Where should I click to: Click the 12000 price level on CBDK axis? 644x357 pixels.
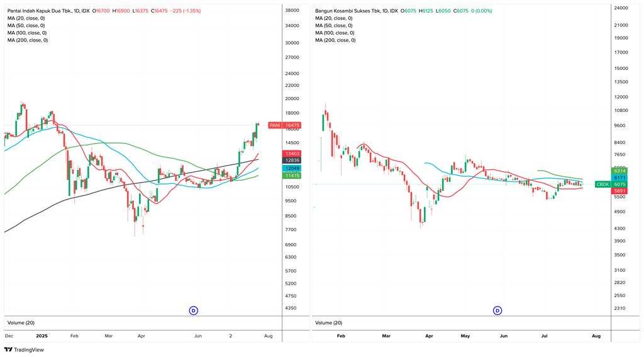coord(621,97)
